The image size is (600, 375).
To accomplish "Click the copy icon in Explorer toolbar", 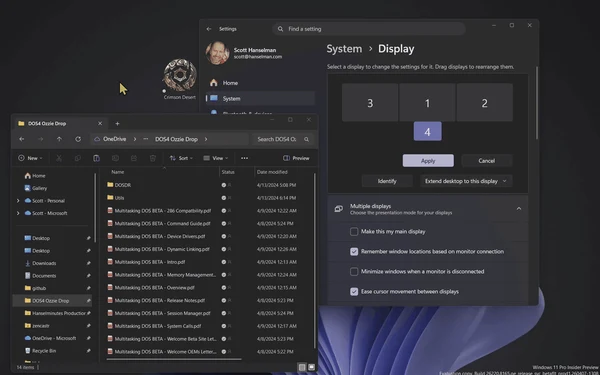I will [77, 158].
